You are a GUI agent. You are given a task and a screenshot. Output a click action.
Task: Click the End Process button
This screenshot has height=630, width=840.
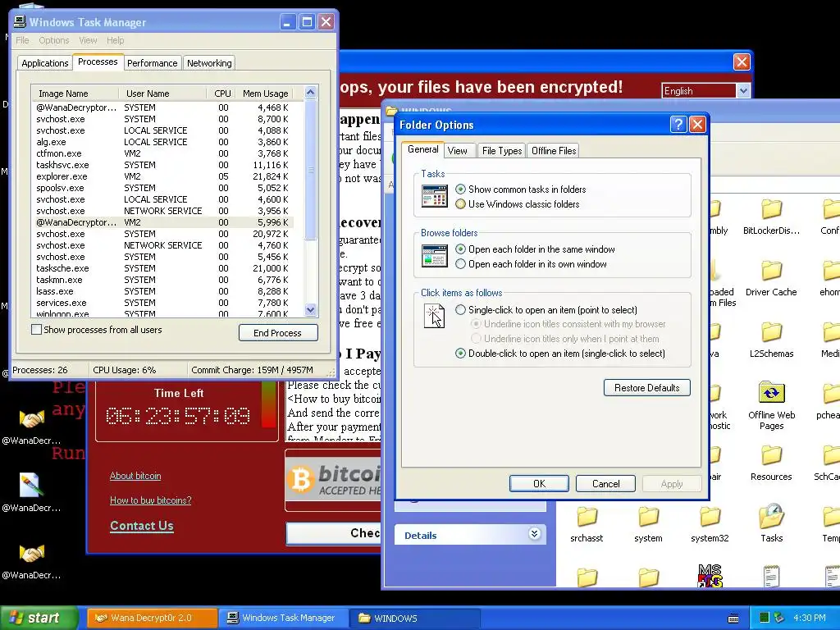point(278,333)
